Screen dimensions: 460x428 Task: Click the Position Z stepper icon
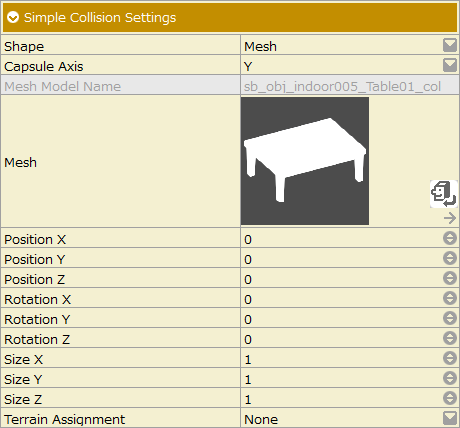point(450,278)
